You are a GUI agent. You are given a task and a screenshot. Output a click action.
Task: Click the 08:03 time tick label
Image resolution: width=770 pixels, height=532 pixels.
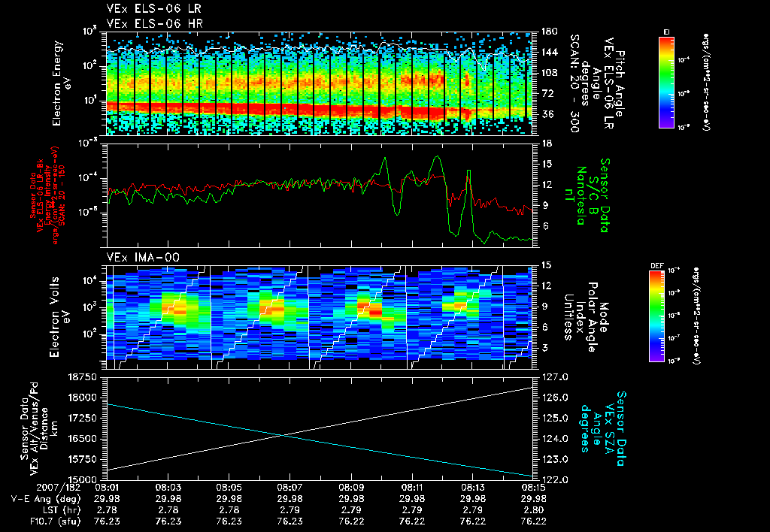point(168,488)
